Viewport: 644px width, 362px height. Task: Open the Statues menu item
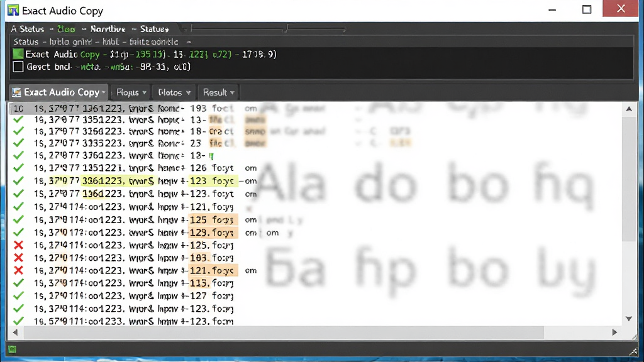pyautogui.click(x=155, y=29)
